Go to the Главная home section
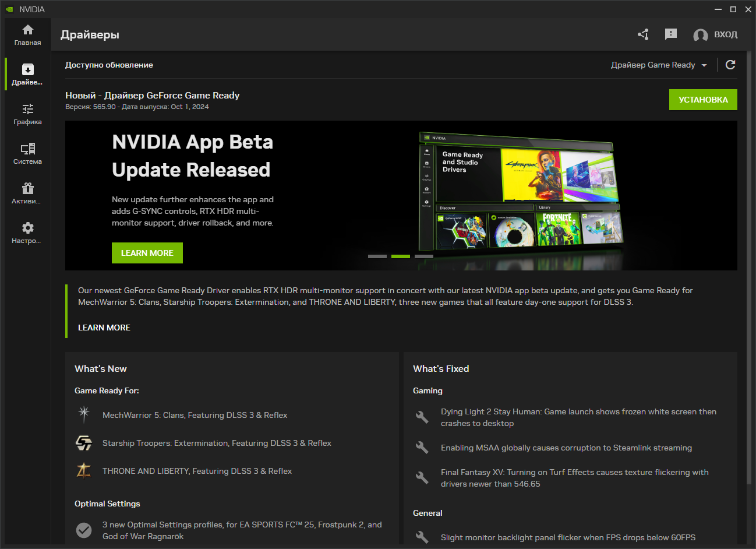The height and width of the screenshot is (549, 756). click(x=27, y=35)
